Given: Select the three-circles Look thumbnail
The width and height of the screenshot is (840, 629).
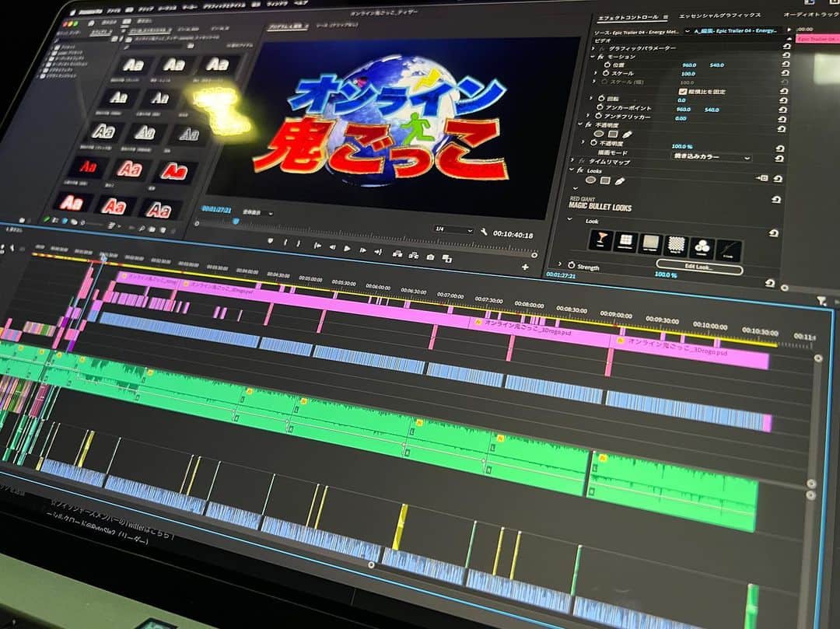Looking at the screenshot, I should pyautogui.click(x=702, y=246).
